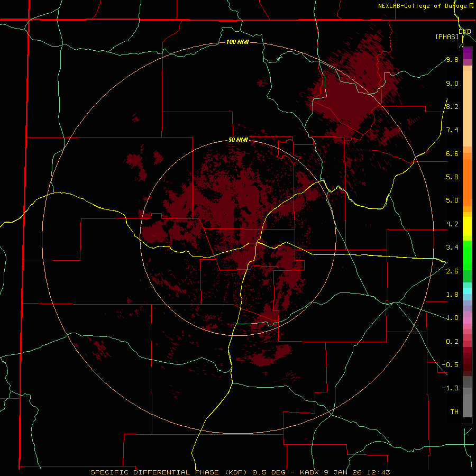The height and width of the screenshot is (476, 476).
Task: Click the 9.8 color scale value
Action: point(452,59)
